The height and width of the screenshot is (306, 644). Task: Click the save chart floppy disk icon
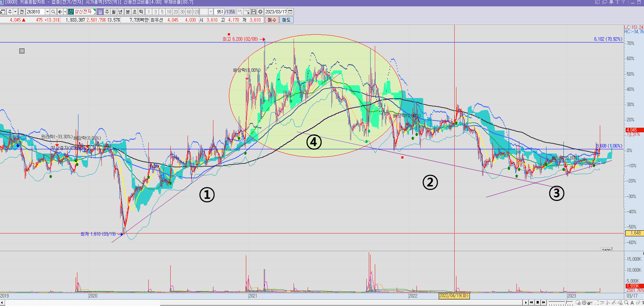253,12
